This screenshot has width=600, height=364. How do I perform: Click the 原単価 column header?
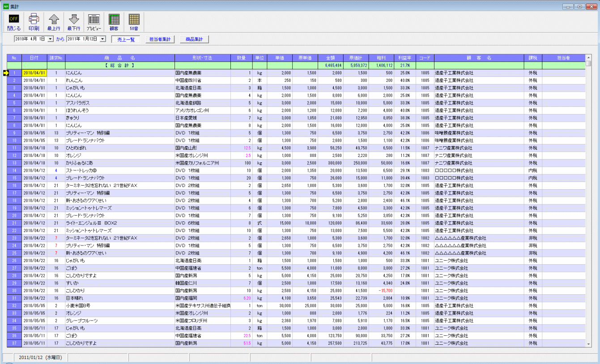coord(305,58)
